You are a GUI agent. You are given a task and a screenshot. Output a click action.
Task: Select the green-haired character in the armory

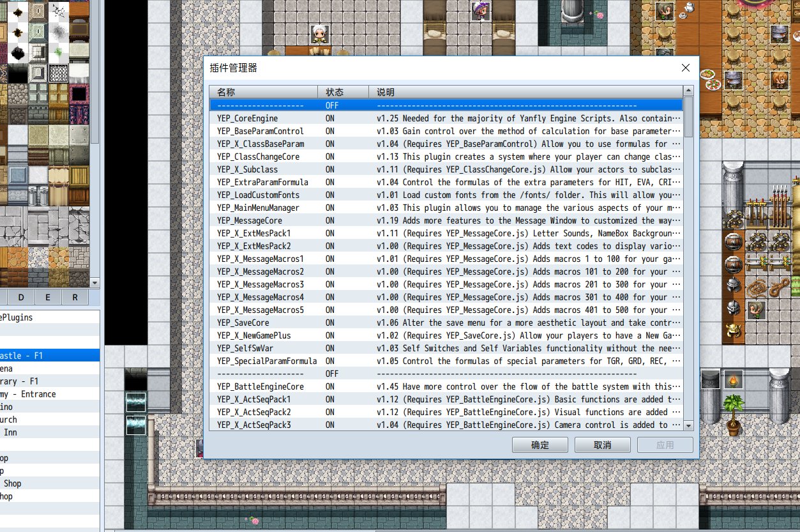[x=757, y=310]
